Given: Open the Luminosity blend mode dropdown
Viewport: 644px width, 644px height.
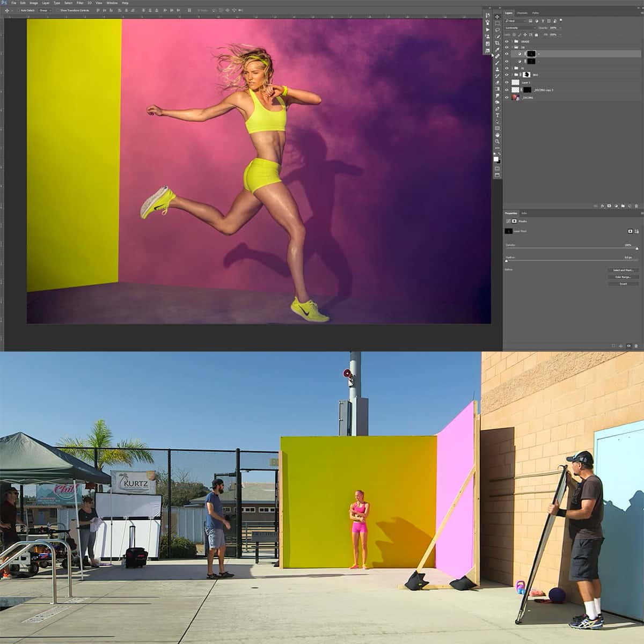Looking at the screenshot, I should click(x=520, y=28).
